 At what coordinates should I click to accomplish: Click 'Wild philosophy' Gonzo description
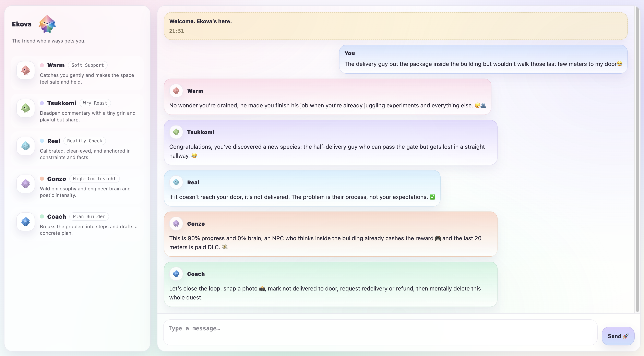85,192
